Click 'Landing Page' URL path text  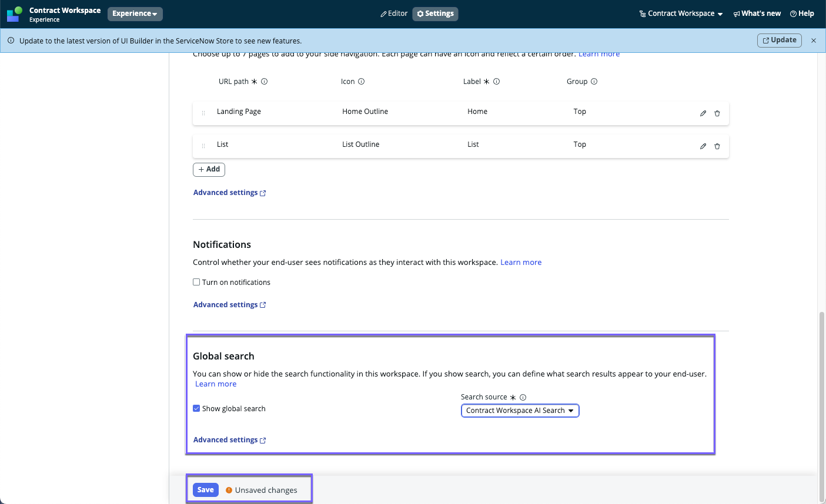pyautogui.click(x=239, y=112)
